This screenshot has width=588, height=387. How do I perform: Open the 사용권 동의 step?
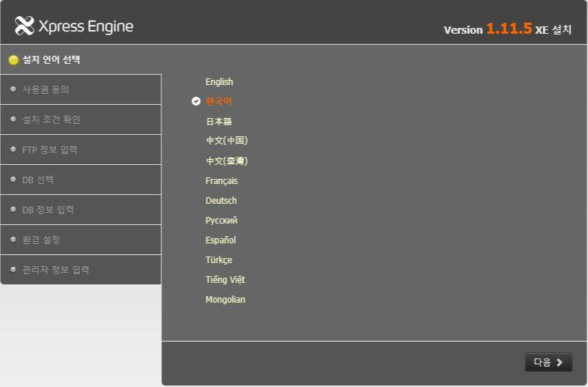(81, 89)
